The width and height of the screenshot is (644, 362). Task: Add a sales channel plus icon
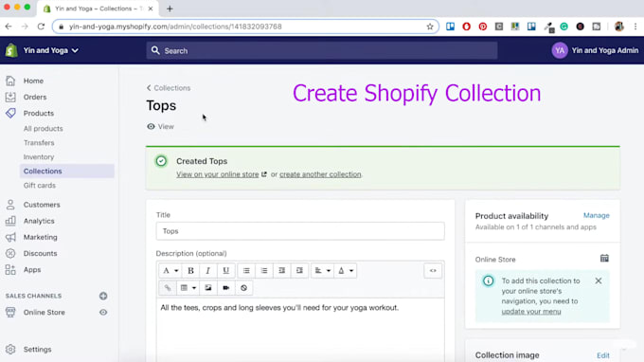coord(103,296)
